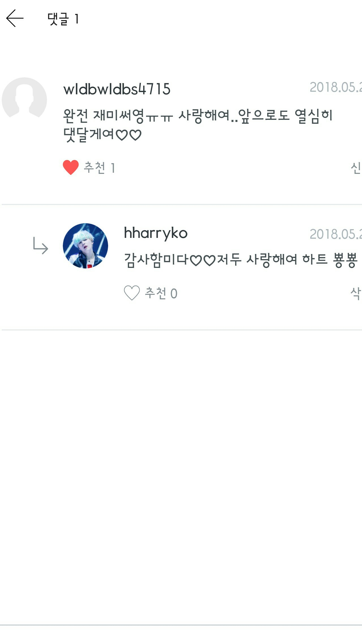This screenshot has width=362, height=644.
Task: Tap the 추천 0 label
Action: [x=161, y=293]
